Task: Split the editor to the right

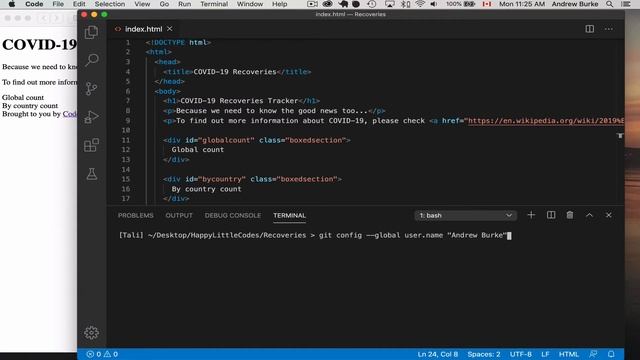Action: point(589,29)
